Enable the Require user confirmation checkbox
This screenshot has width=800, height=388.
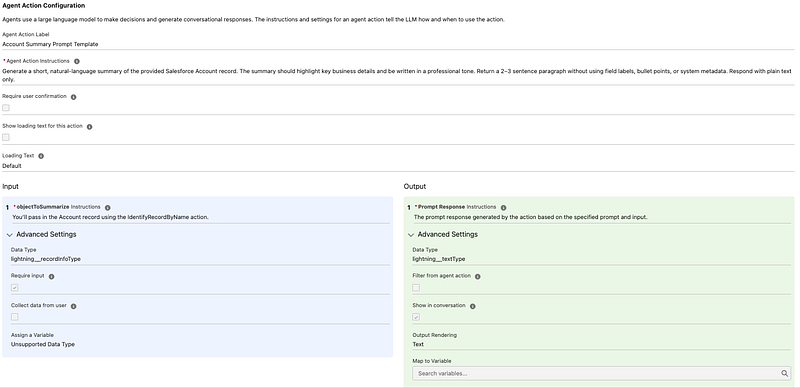(6, 108)
